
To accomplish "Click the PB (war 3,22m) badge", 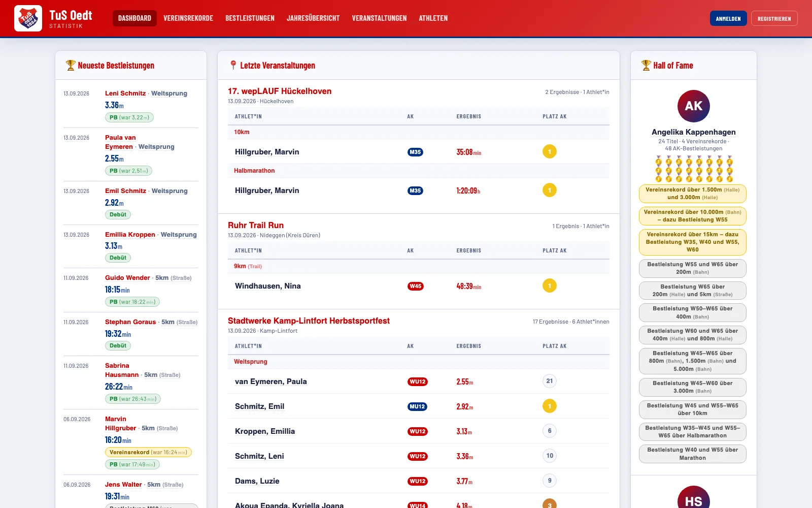I will [129, 117].
